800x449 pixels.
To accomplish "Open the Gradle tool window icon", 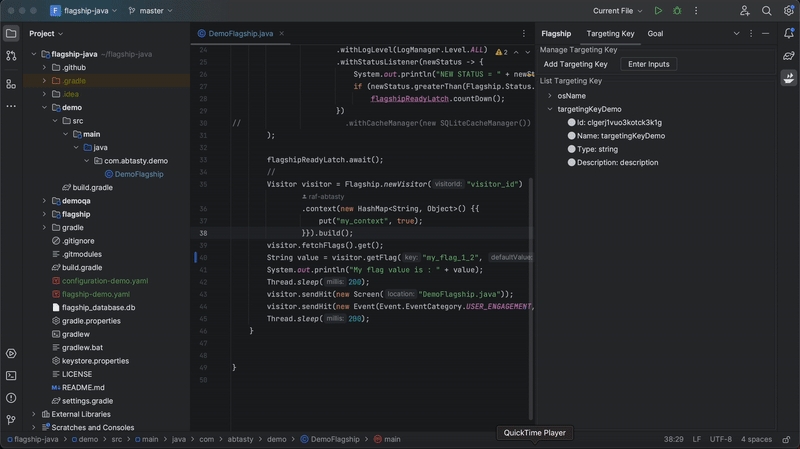I will (x=789, y=55).
